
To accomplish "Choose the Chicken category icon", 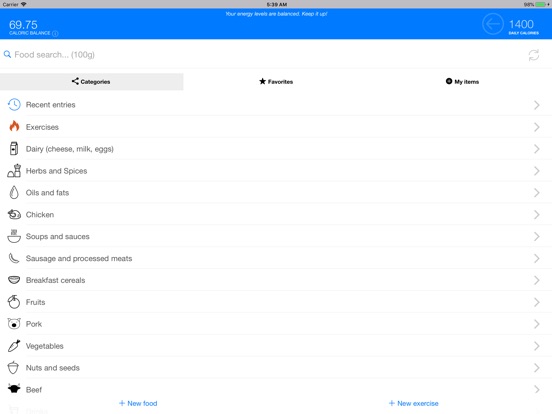I will point(14,214).
